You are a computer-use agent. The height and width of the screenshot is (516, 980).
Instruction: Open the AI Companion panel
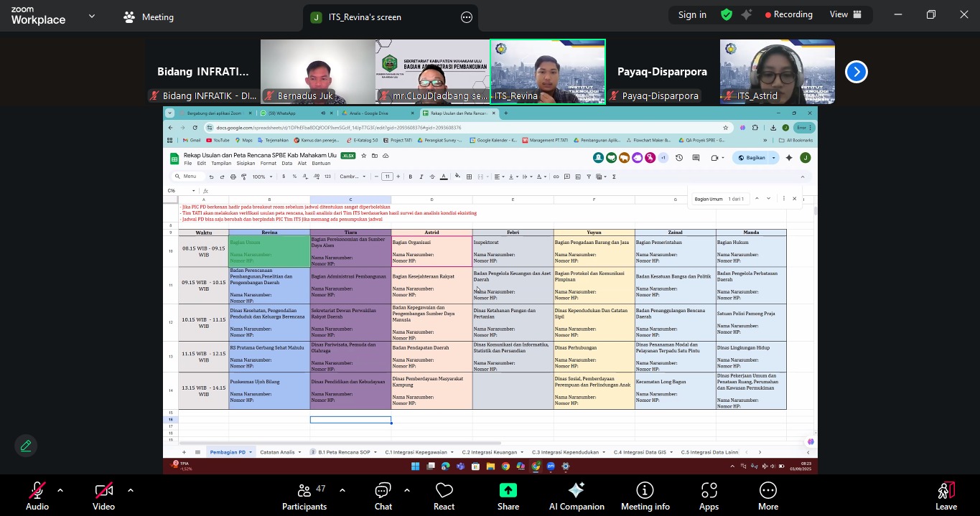pos(576,496)
